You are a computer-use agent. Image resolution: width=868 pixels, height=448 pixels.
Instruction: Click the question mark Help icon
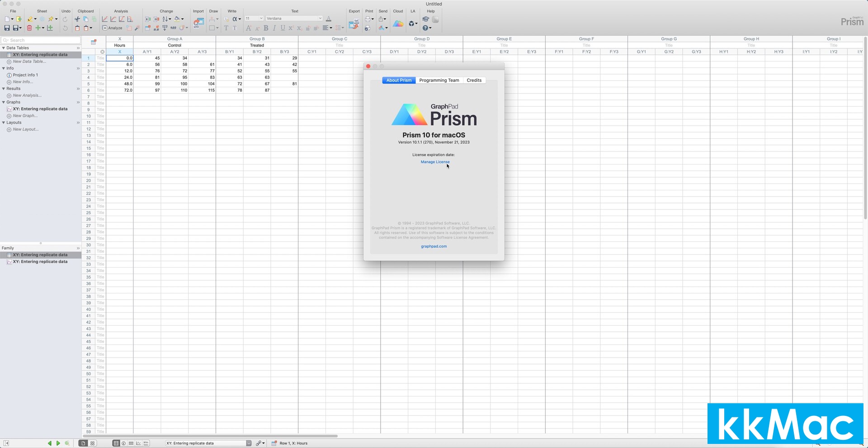pyautogui.click(x=425, y=28)
